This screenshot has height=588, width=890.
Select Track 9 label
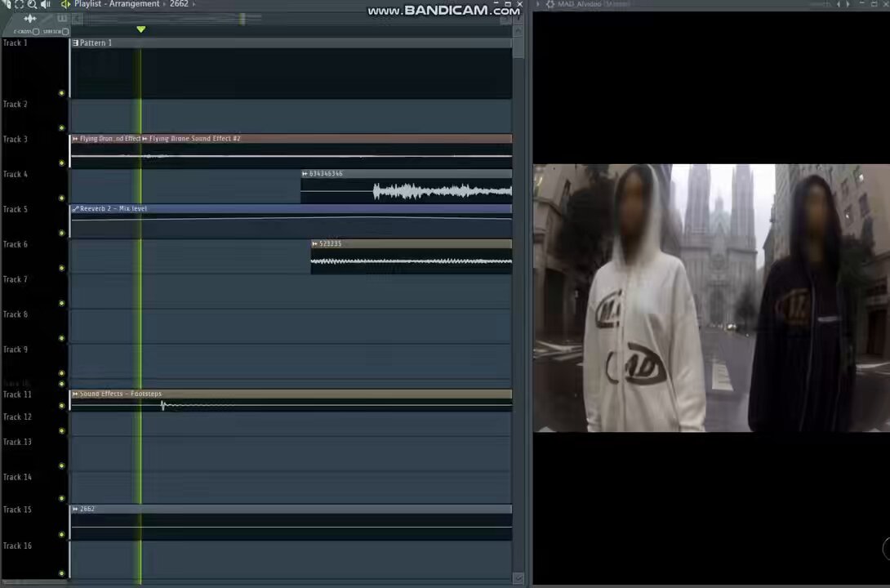coord(16,350)
